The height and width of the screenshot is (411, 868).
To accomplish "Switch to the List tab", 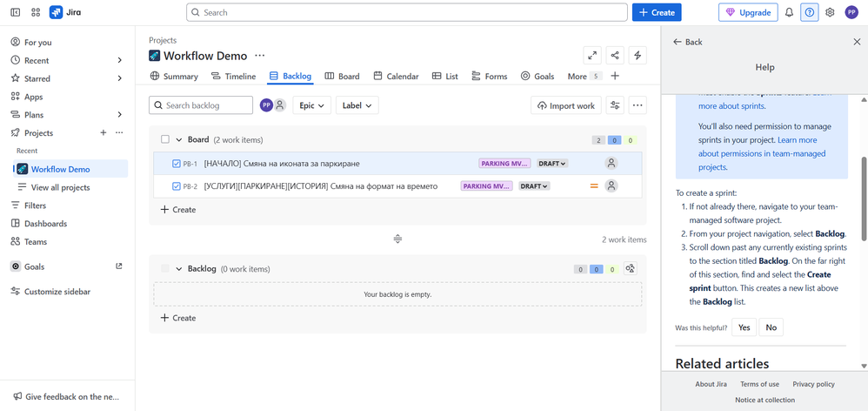I will 445,77.
